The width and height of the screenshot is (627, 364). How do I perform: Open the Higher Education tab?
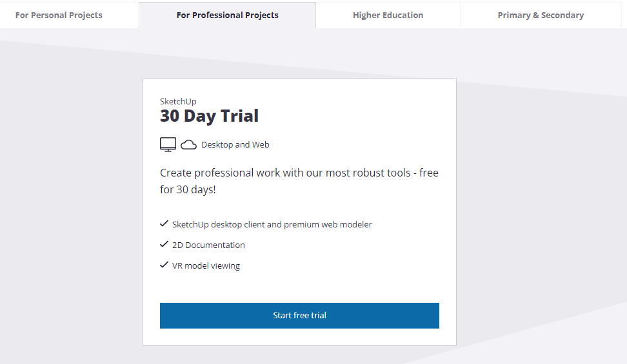pyautogui.click(x=388, y=15)
